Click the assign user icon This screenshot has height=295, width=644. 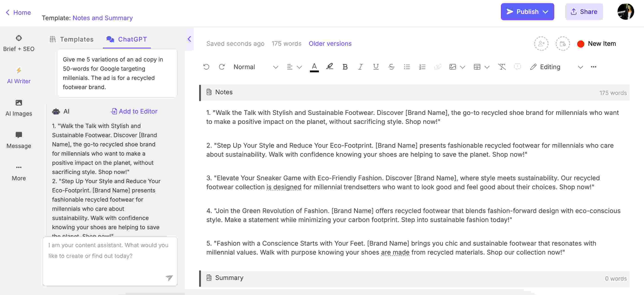coord(541,44)
